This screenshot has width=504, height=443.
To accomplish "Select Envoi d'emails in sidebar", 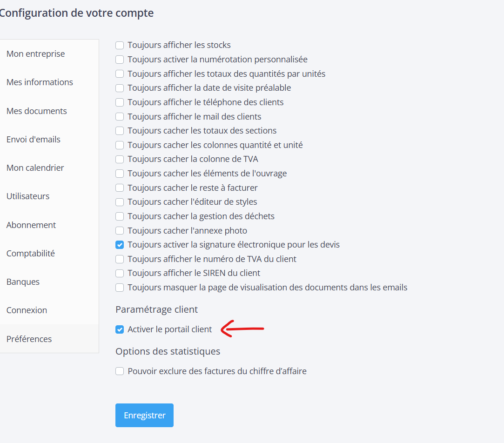I will click(34, 140).
